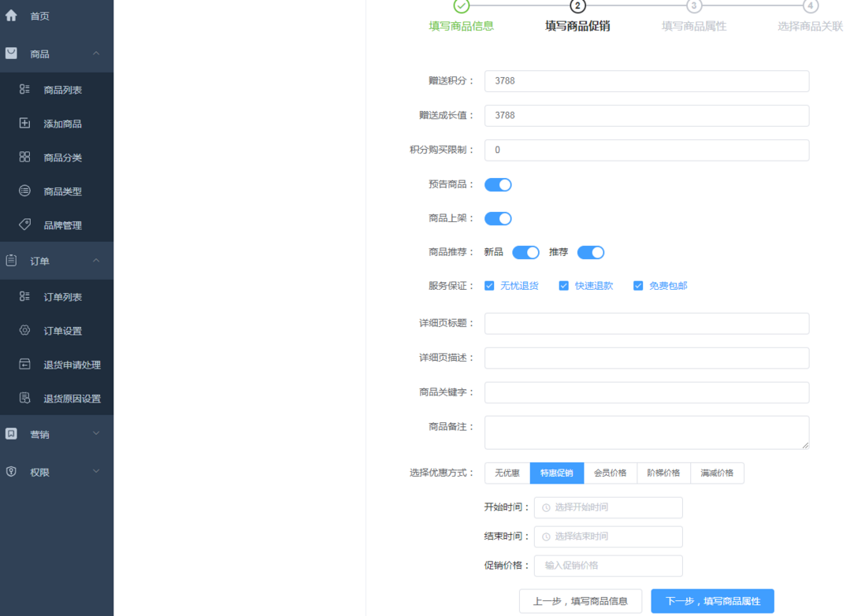The height and width of the screenshot is (616, 865).
Task: Open the 选择开始时间 date picker
Action: [x=608, y=507]
